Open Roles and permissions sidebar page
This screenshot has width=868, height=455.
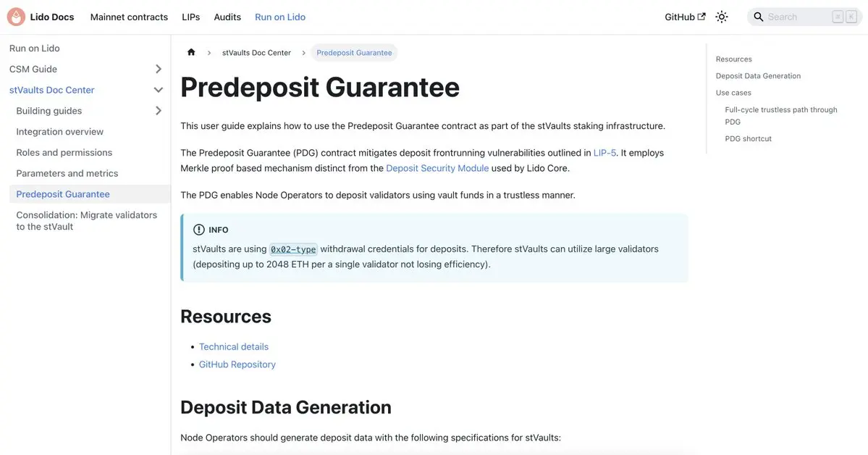[x=64, y=152]
